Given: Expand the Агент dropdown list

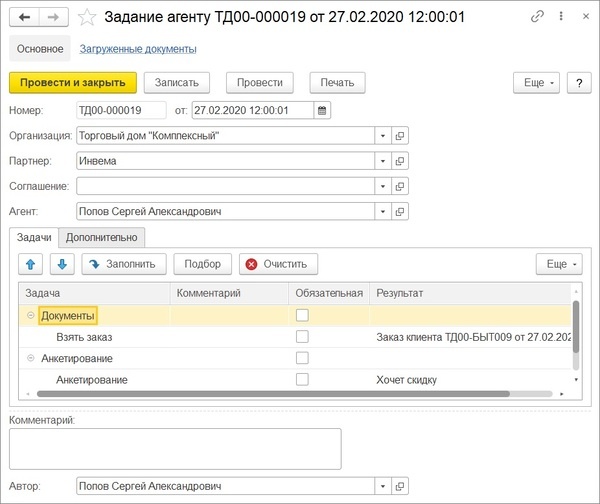Looking at the screenshot, I should (x=383, y=212).
